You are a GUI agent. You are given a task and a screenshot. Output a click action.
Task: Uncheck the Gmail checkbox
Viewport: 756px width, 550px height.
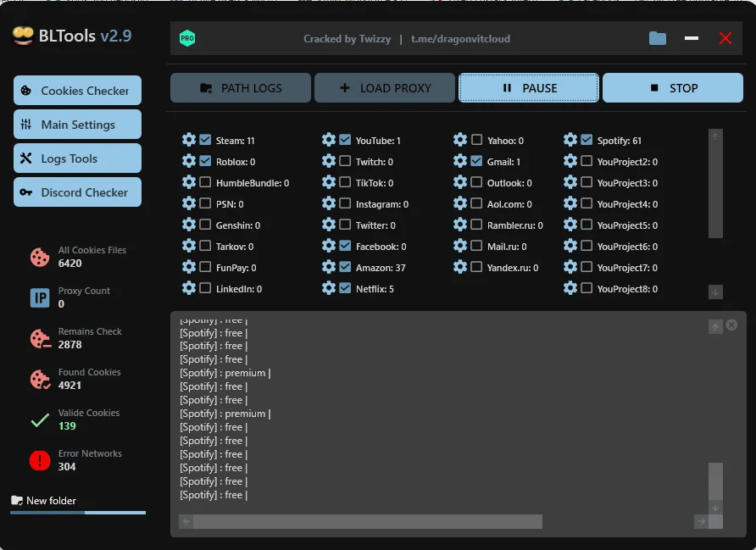tap(477, 161)
